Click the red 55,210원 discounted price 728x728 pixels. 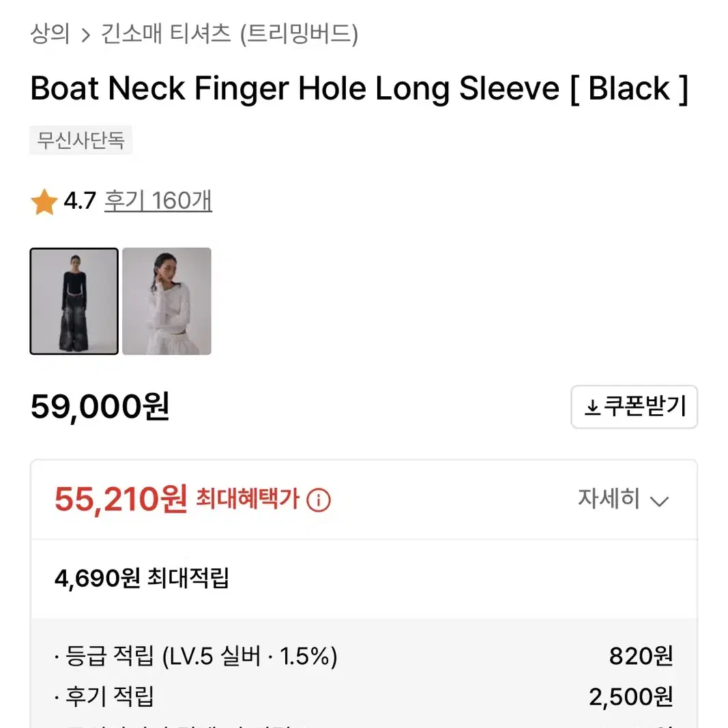point(118,499)
